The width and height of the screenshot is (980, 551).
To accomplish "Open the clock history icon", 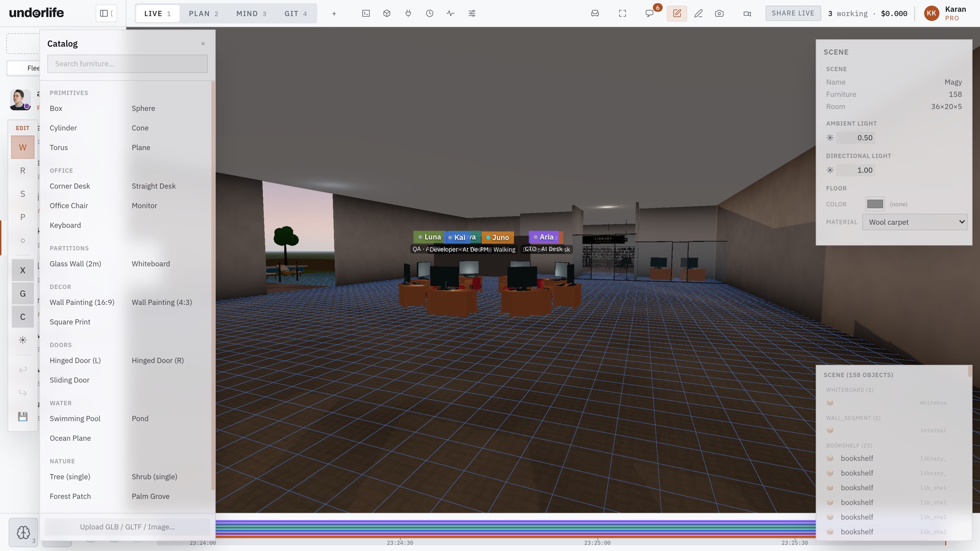I will click(x=430, y=13).
